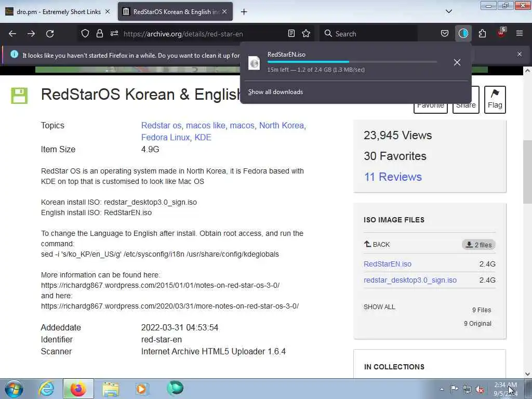Click the download progress bar
Screen dimensions: 532x399
point(352,62)
